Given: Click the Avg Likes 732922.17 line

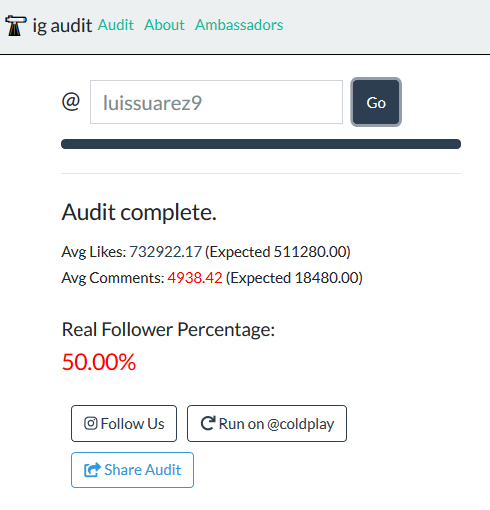Looking at the screenshot, I should pos(206,252).
